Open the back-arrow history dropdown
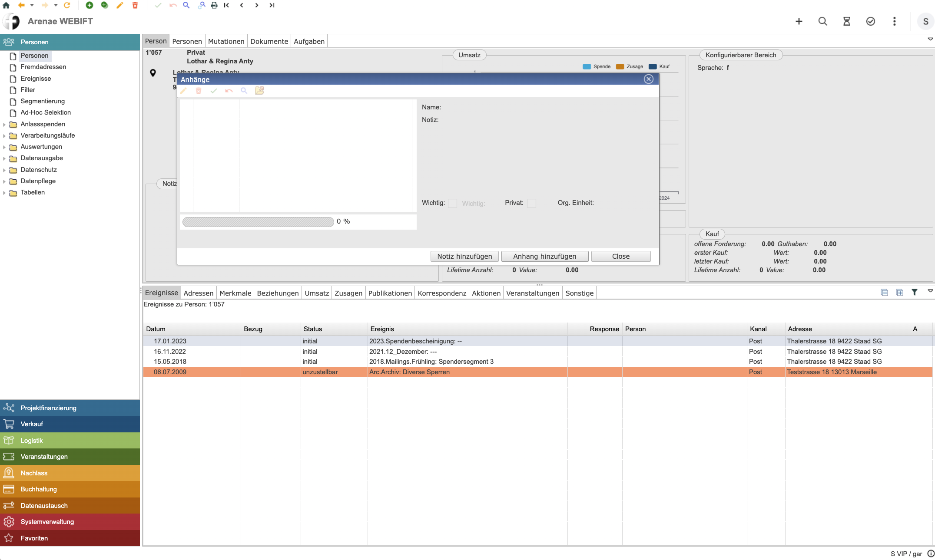The width and height of the screenshot is (935, 560). coord(32,5)
